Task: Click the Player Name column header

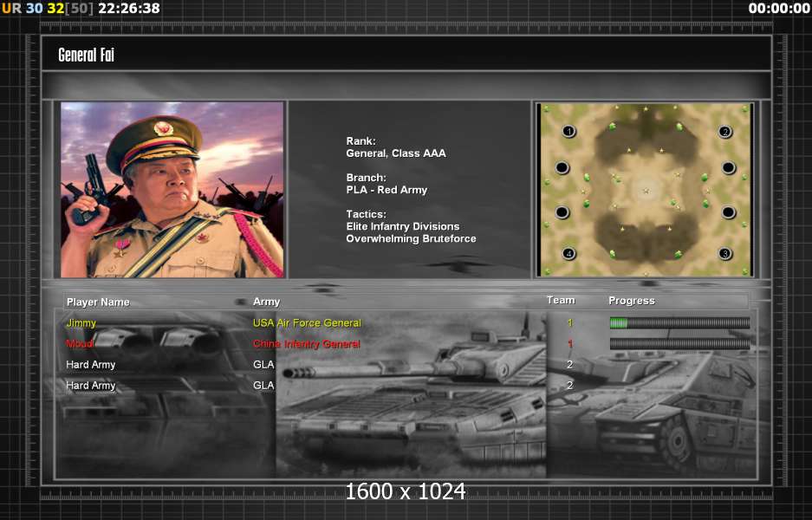Action: tap(98, 302)
